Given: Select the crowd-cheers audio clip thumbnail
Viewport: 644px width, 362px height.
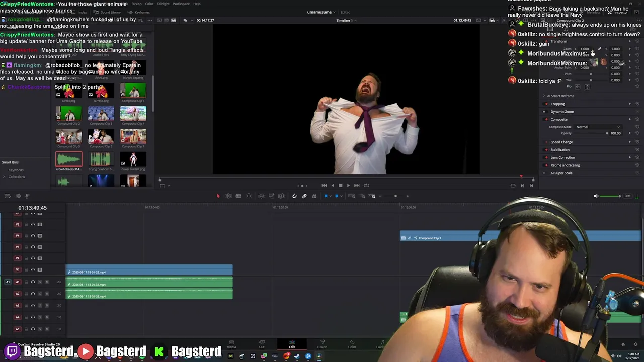Looking at the screenshot, I should [69, 160].
